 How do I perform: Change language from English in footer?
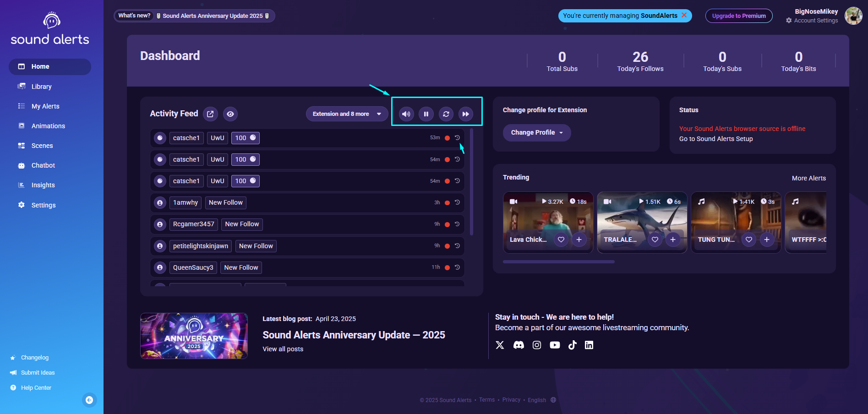pos(542,400)
